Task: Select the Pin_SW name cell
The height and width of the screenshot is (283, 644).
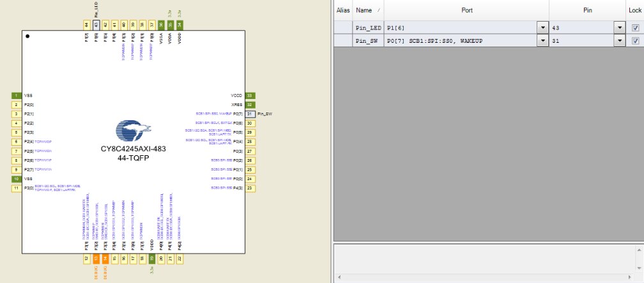Action: pos(369,41)
